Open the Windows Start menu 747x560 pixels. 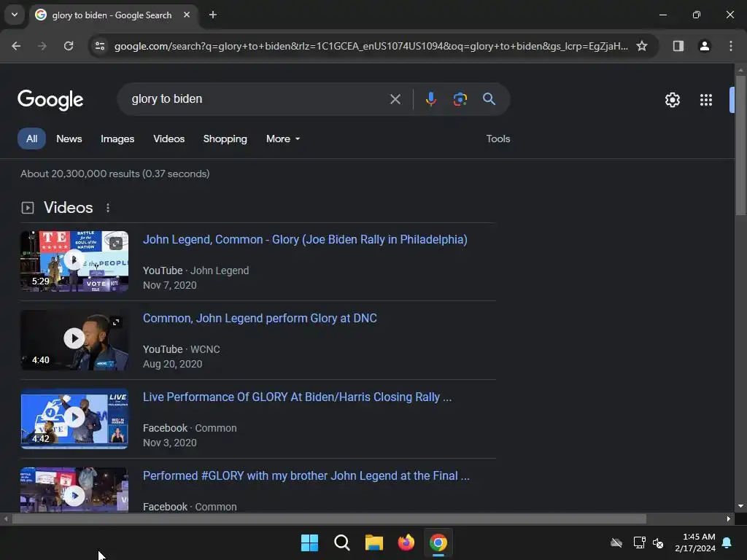click(309, 542)
